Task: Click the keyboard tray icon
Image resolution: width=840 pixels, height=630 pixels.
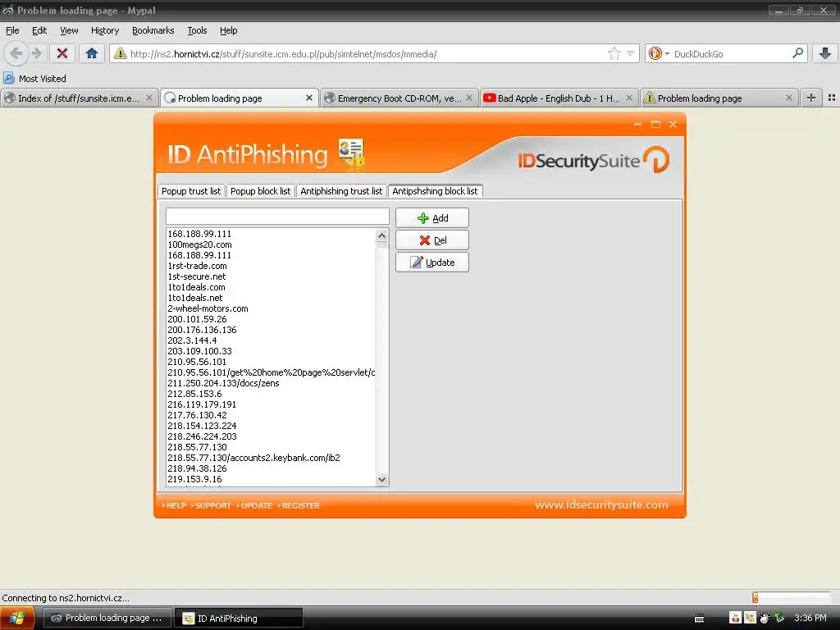Action: coord(699,619)
